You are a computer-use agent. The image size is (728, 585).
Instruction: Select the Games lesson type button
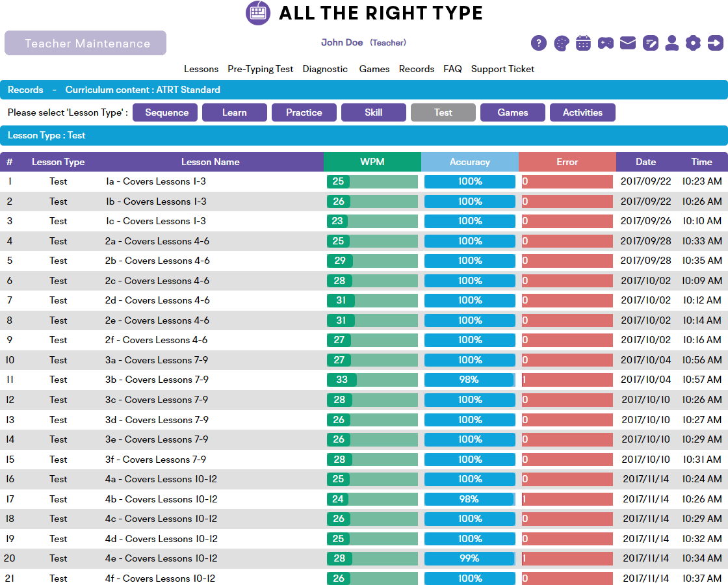[x=513, y=112]
